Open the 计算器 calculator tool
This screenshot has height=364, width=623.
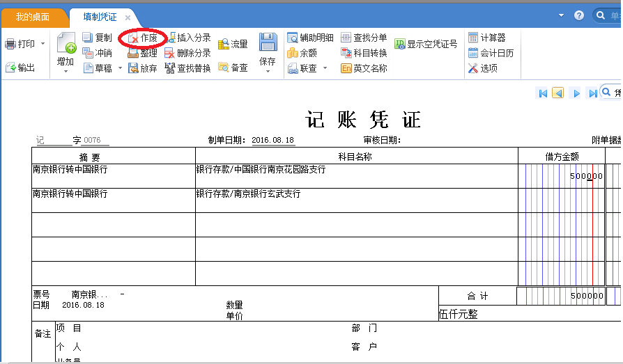pyautogui.click(x=474, y=38)
